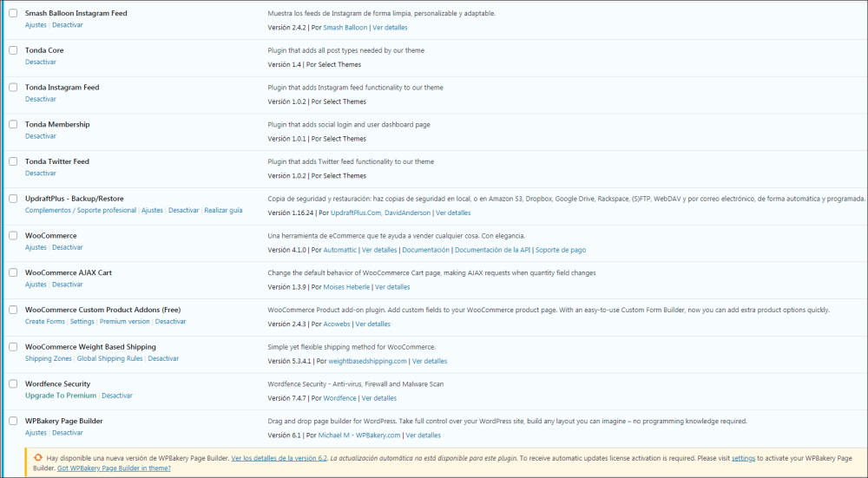This screenshot has width=868, height=478.
Task: Deactivate the Tonda Twitter Feed plugin
Action: [41, 174]
